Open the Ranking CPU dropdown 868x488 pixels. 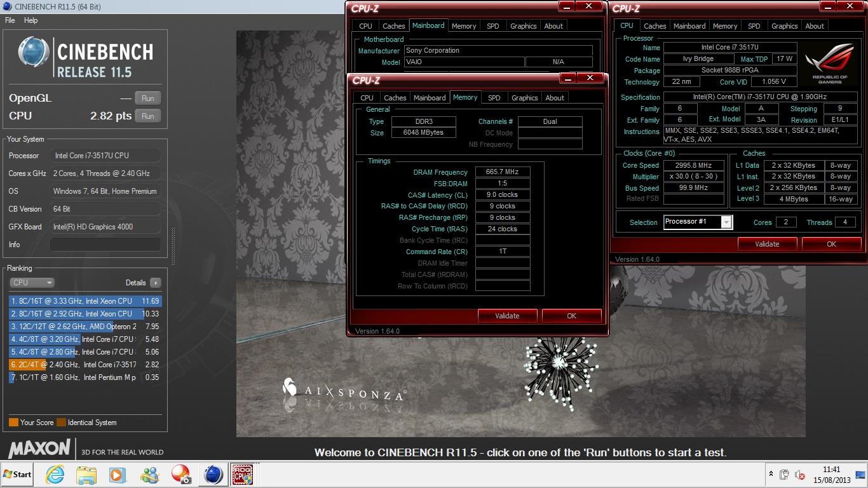click(32, 283)
